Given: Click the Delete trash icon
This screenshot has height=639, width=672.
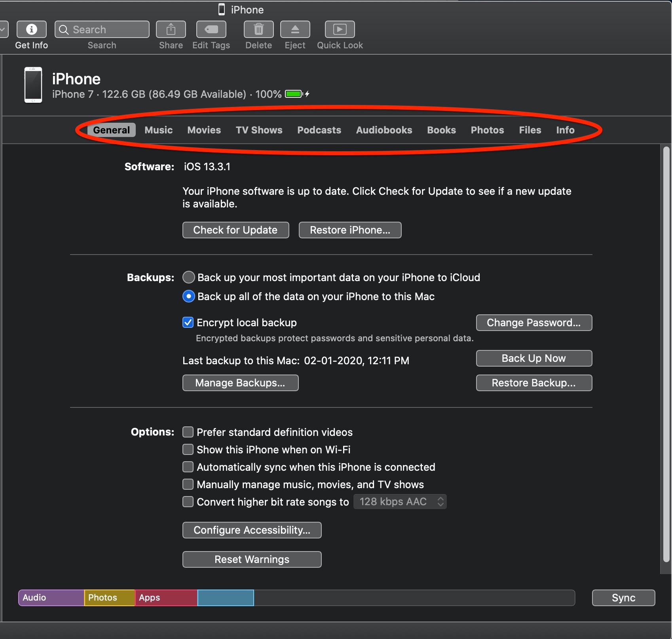Looking at the screenshot, I should pyautogui.click(x=258, y=29).
